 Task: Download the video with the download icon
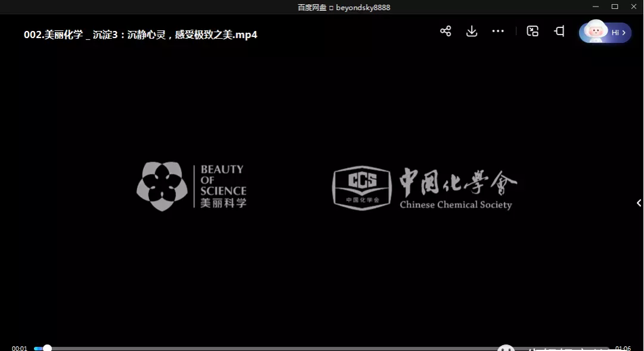click(x=472, y=31)
